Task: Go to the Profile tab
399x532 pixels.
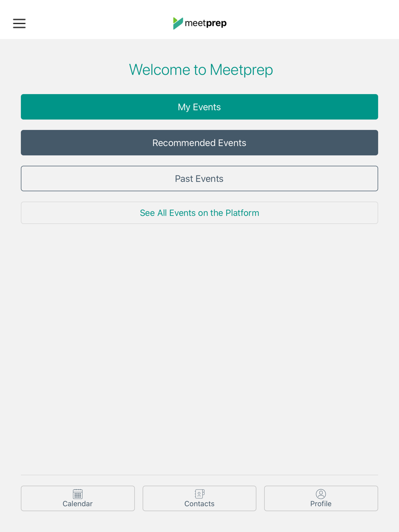Action: point(321,498)
